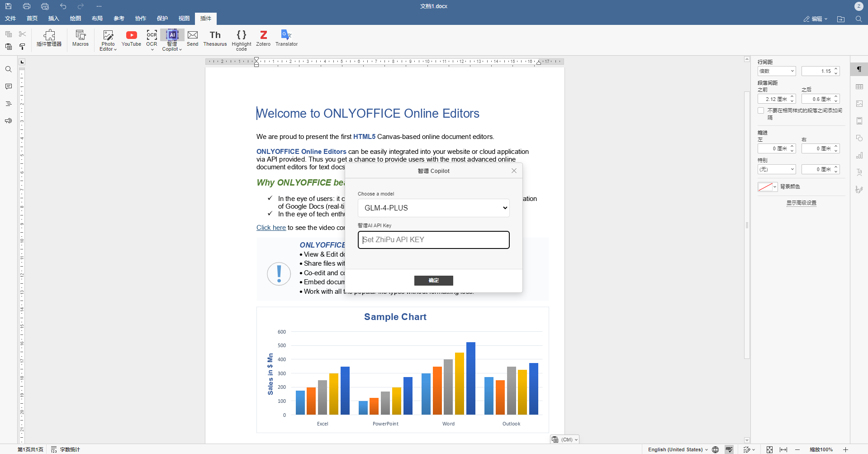Click the 背景颜色 no-fill color swatch
Image resolution: width=868 pixels, height=454 pixels.
click(x=765, y=186)
